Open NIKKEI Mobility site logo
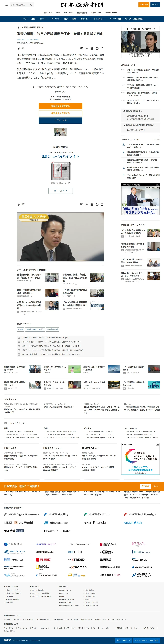 56,514
